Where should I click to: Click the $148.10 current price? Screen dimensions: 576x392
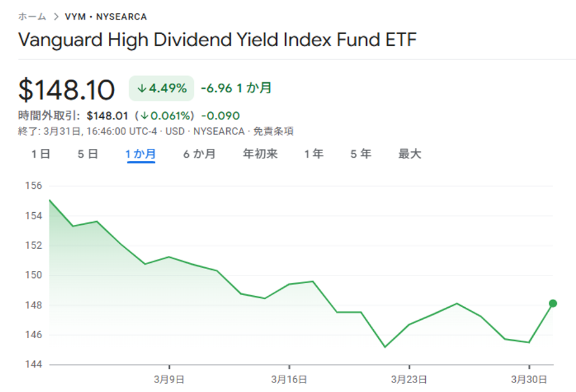pyautogui.click(x=67, y=90)
